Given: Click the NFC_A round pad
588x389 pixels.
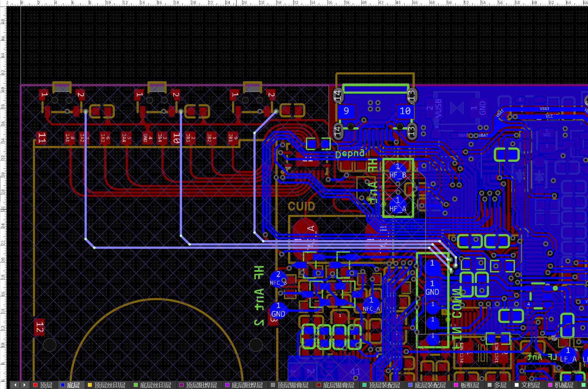Looking at the screenshot, I should pyautogui.click(x=371, y=304).
